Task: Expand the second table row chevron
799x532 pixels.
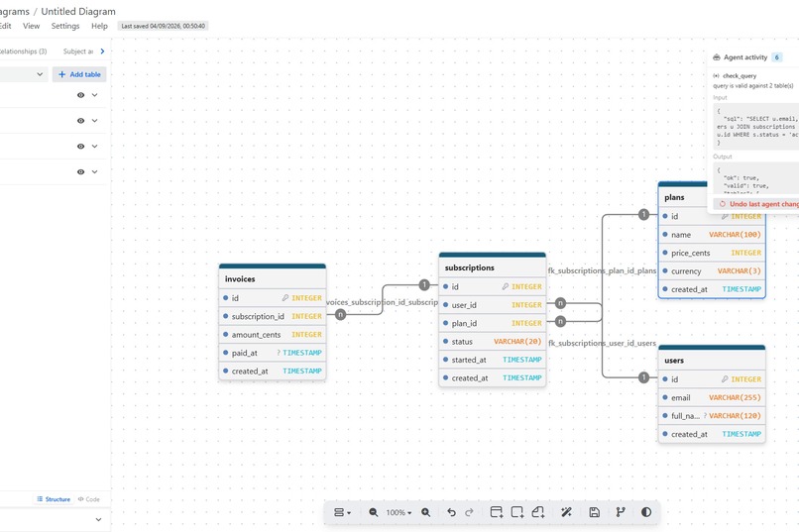Action: click(x=95, y=121)
